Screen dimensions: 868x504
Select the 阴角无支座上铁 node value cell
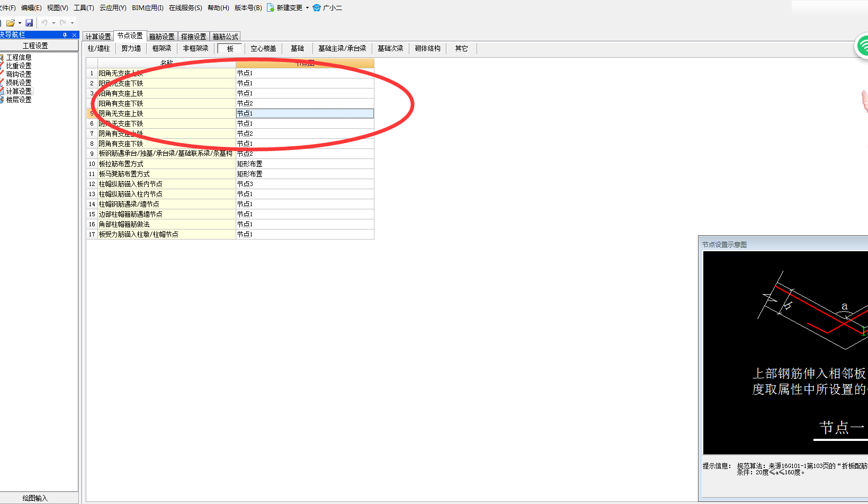click(x=305, y=113)
